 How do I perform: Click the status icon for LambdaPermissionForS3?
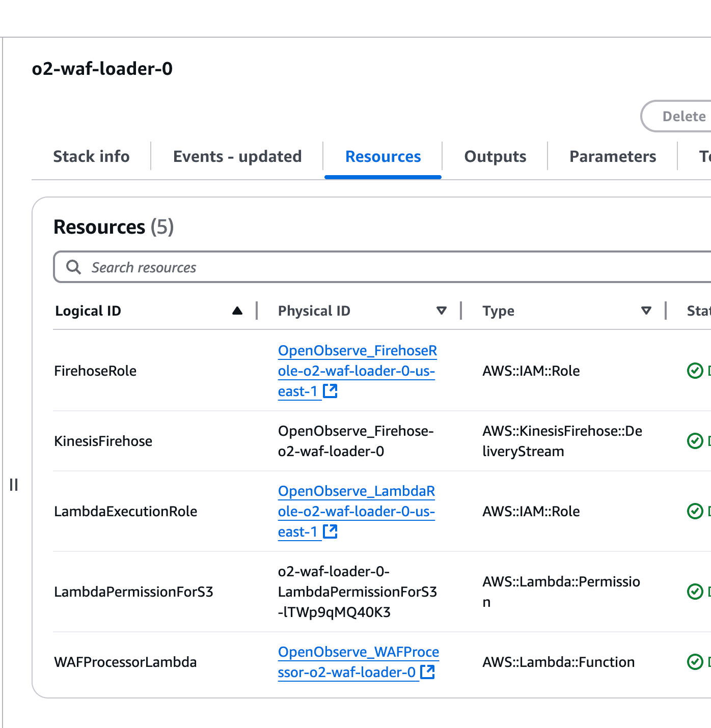[x=696, y=592]
